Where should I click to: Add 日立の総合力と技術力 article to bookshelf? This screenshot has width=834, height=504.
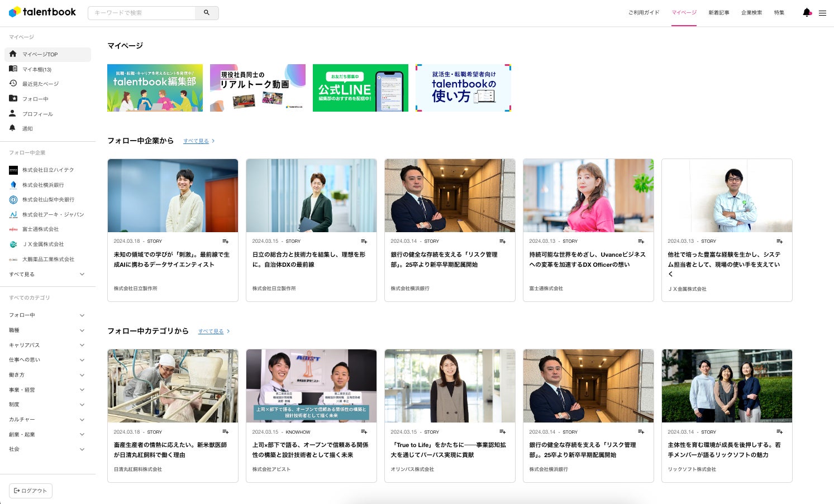point(364,241)
